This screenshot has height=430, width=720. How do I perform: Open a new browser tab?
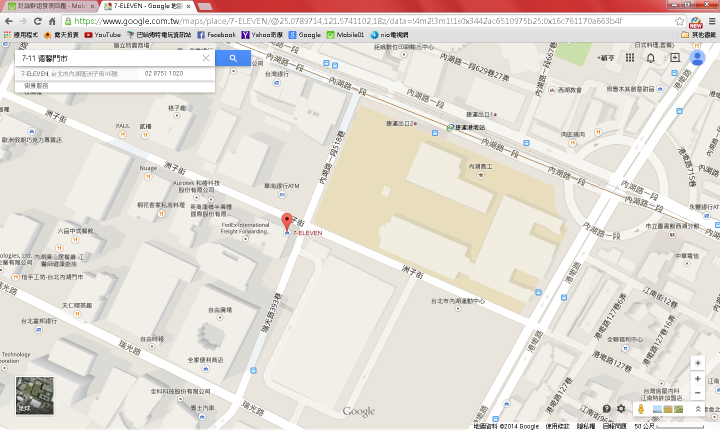tap(204, 6)
